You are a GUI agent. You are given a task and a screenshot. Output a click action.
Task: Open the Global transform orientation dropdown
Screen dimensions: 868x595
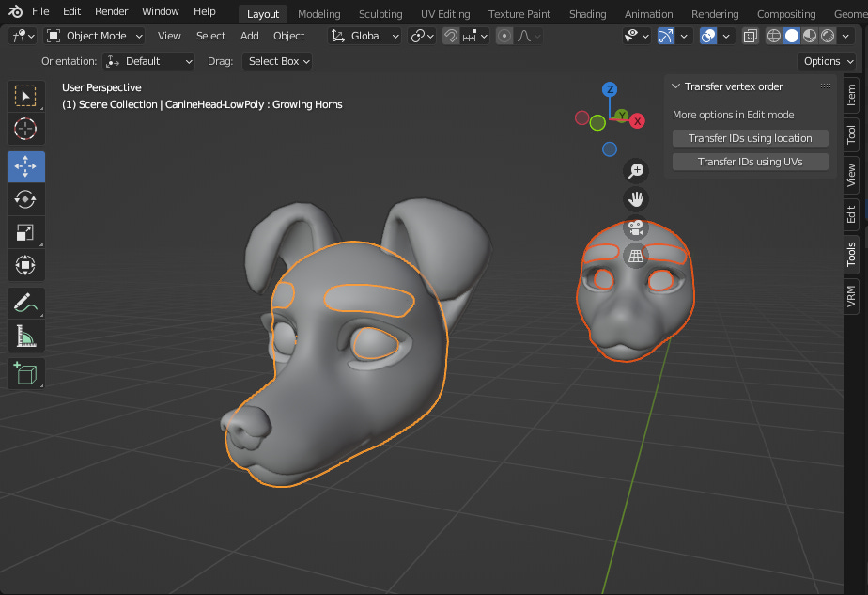click(x=365, y=36)
